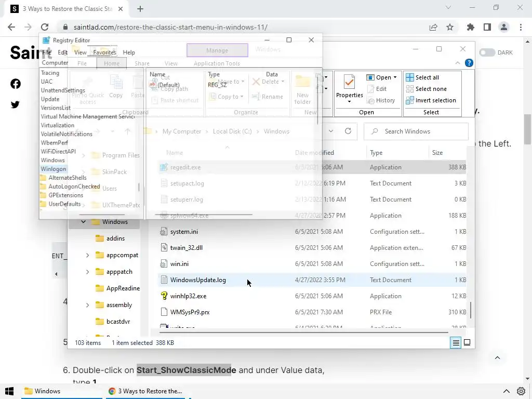
Task: Open the History button in the ribbon
Action: point(381,100)
